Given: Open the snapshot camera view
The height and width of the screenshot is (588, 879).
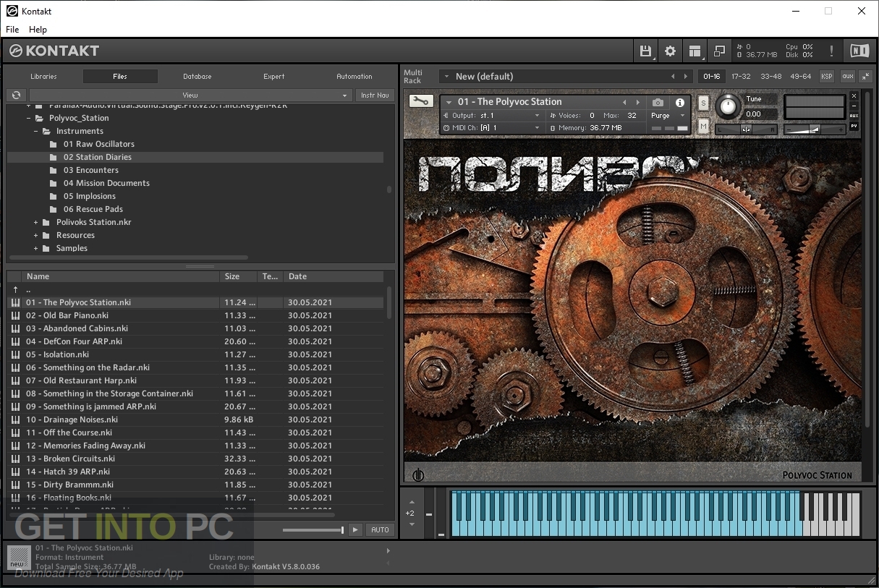Looking at the screenshot, I should (x=657, y=103).
